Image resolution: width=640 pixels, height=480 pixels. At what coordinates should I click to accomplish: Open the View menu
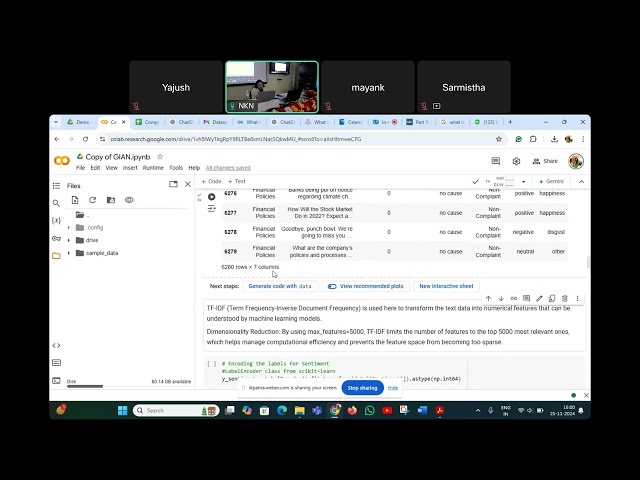[111, 168]
